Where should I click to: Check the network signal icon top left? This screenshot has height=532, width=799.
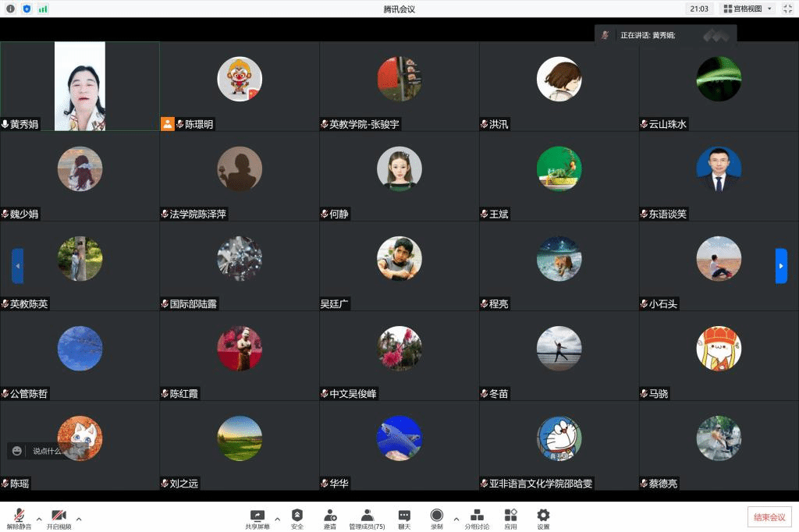[x=43, y=9]
